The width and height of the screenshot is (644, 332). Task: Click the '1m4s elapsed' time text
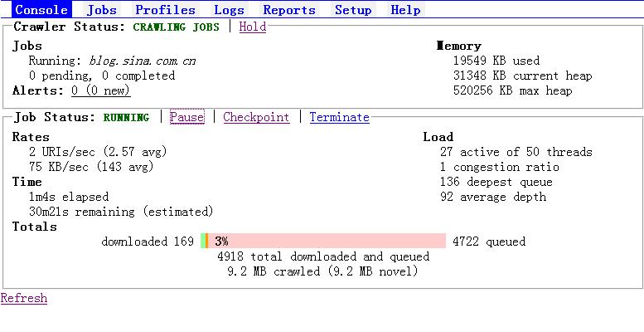(x=69, y=197)
